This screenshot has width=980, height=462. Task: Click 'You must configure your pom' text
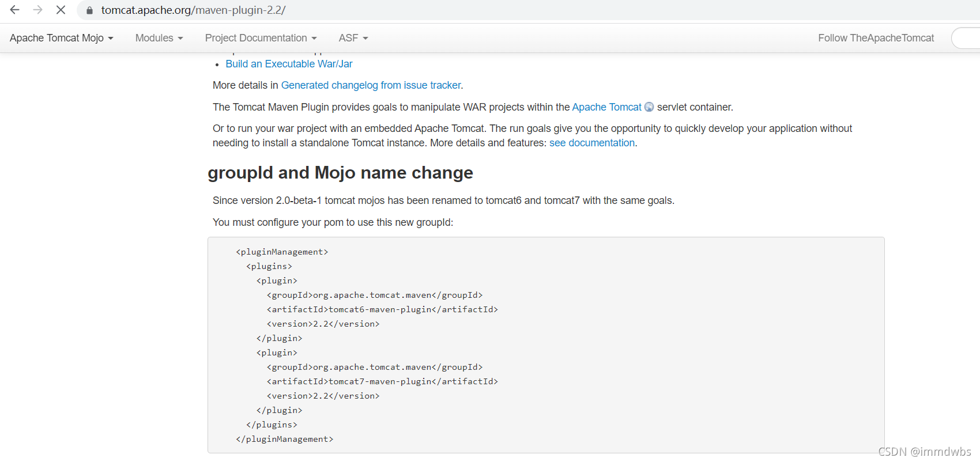click(x=333, y=222)
